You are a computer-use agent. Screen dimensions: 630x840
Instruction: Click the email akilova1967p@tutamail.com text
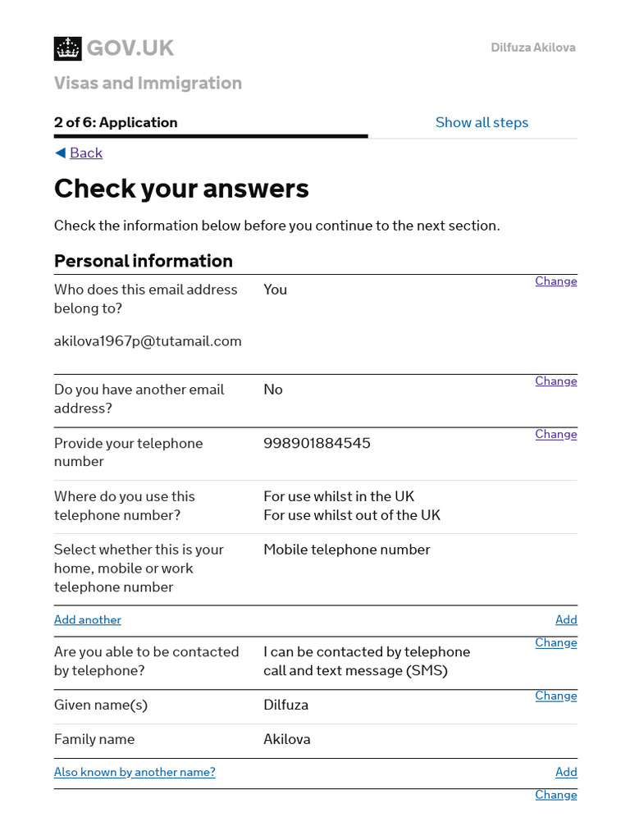[x=148, y=341]
